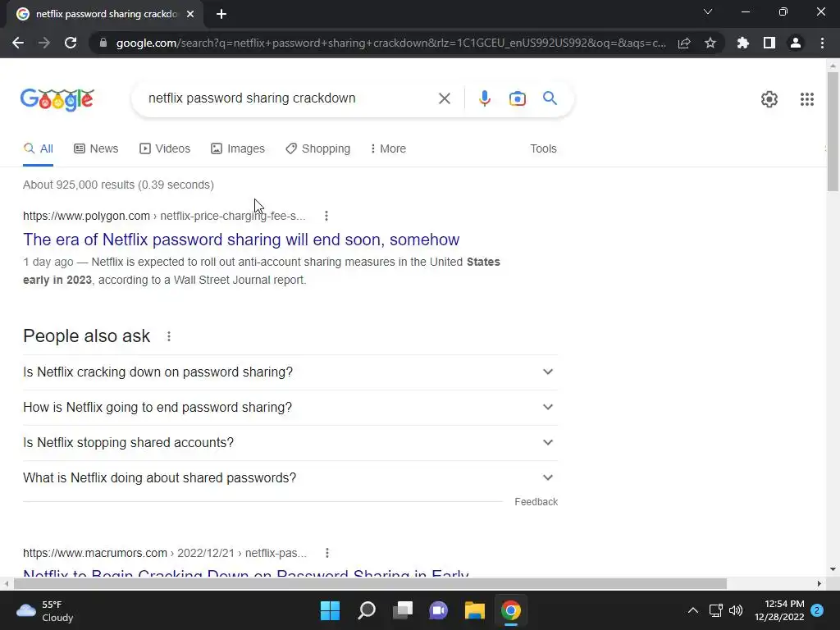Click the horizontal scrollbar thumb
This screenshot has height=630, width=840.
(x=370, y=583)
